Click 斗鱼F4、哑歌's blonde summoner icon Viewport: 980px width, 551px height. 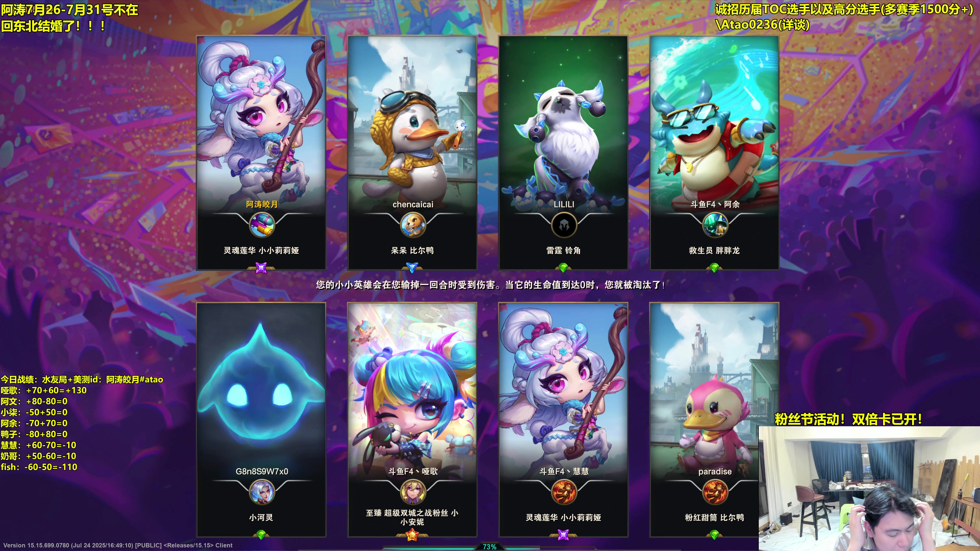pyautogui.click(x=413, y=492)
